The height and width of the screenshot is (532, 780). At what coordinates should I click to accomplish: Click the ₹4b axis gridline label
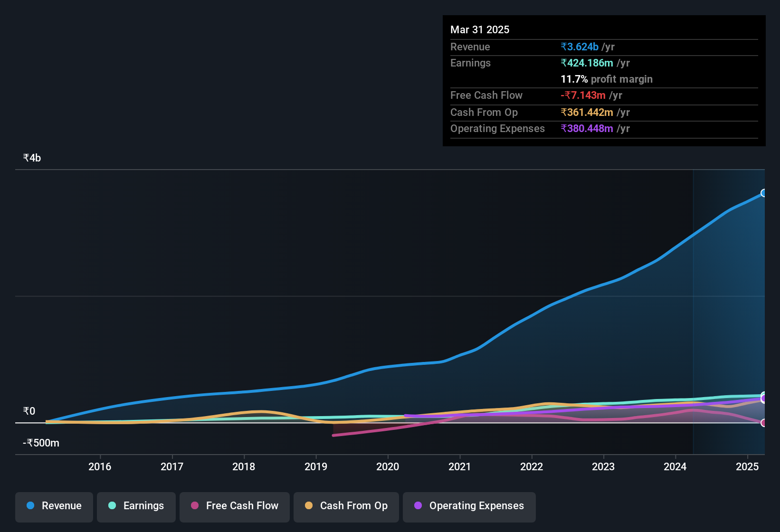[31, 157]
